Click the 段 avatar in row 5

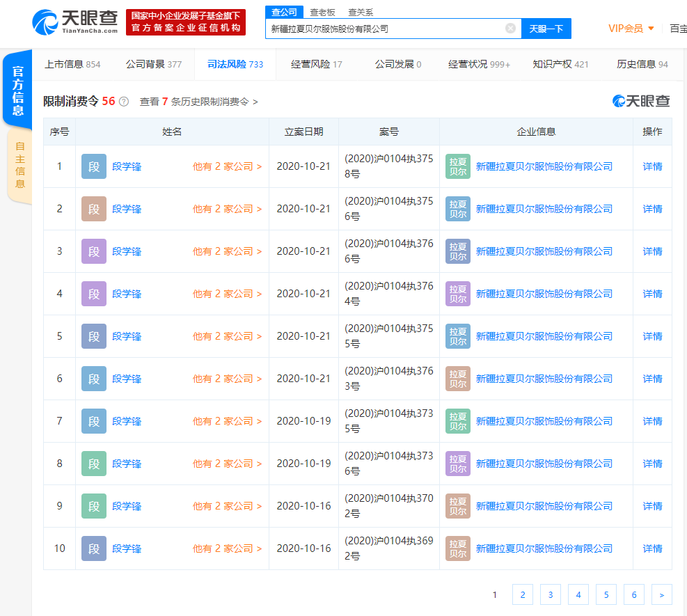(x=94, y=336)
